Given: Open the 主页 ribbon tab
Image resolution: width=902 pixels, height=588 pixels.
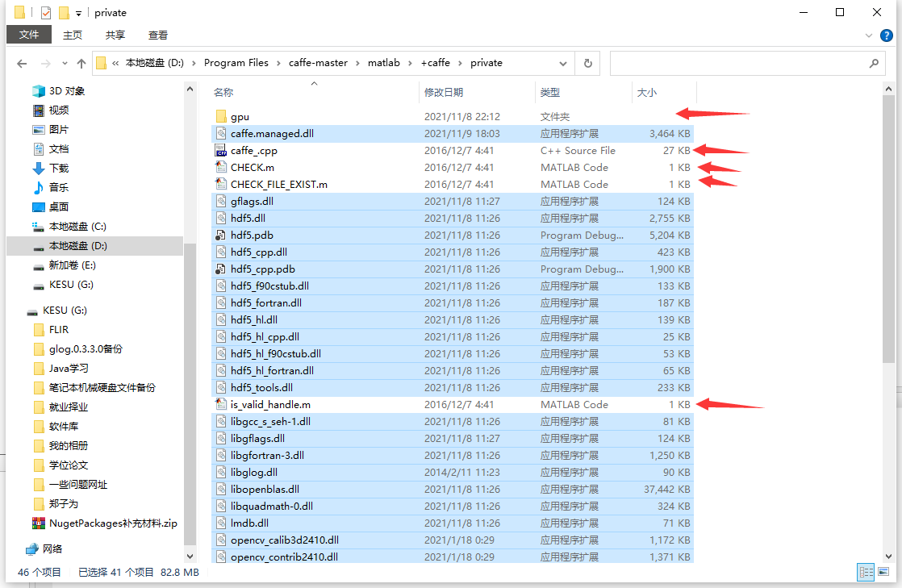Looking at the screenshot, I should [x=73, y=35].
